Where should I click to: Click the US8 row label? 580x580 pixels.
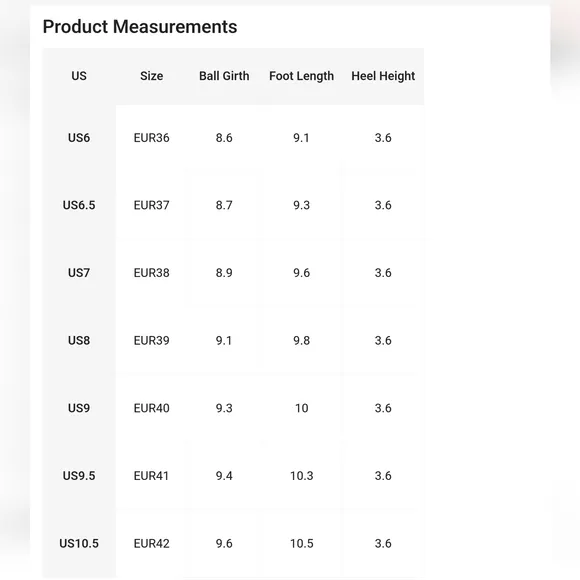(79, 340)
